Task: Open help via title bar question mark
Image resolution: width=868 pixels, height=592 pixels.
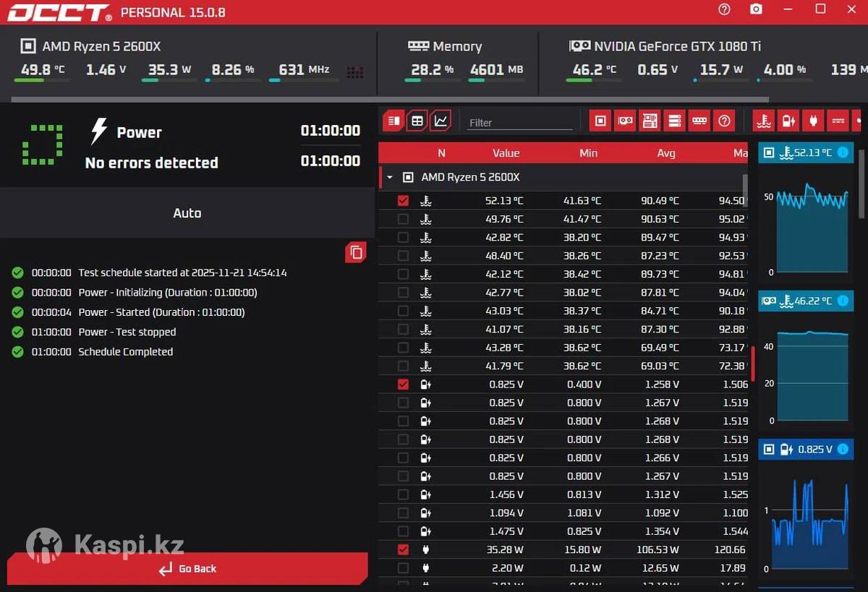Action: pyautogui.click(x=724, y=9)
